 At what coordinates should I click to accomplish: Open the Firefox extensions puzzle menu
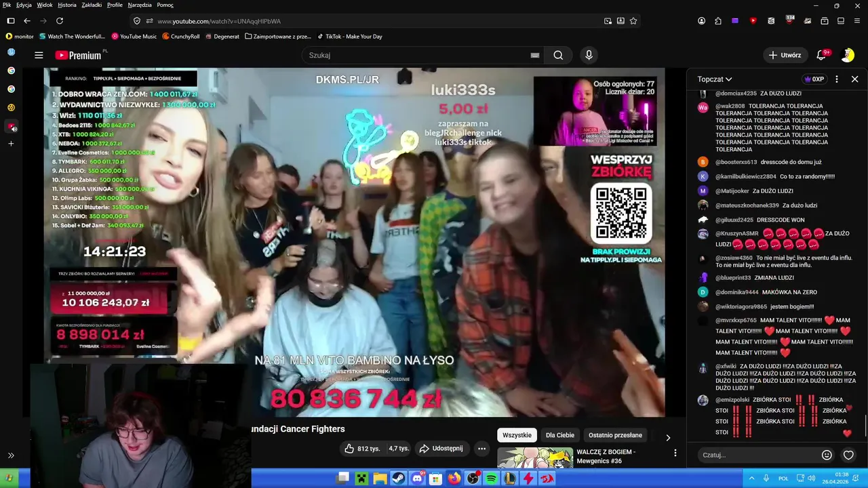(718, 21)
